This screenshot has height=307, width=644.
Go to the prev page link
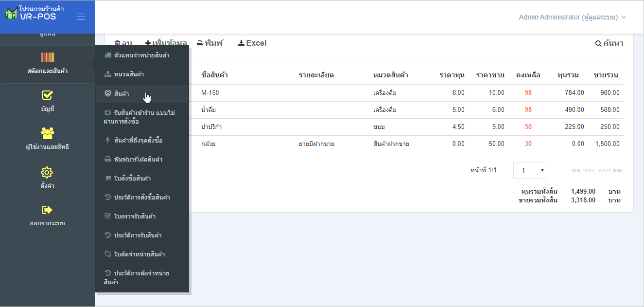coord(583,170)
